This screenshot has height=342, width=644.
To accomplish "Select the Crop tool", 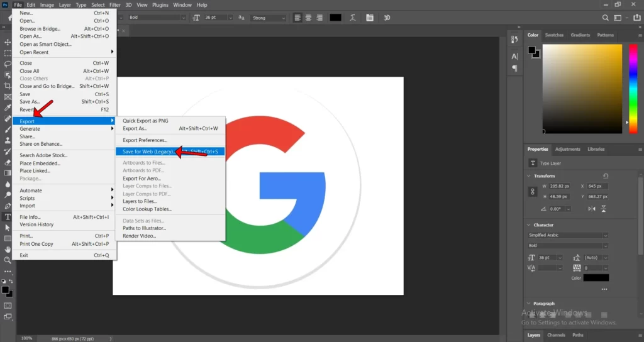I will pyautogui.click(x=8, y=85).
